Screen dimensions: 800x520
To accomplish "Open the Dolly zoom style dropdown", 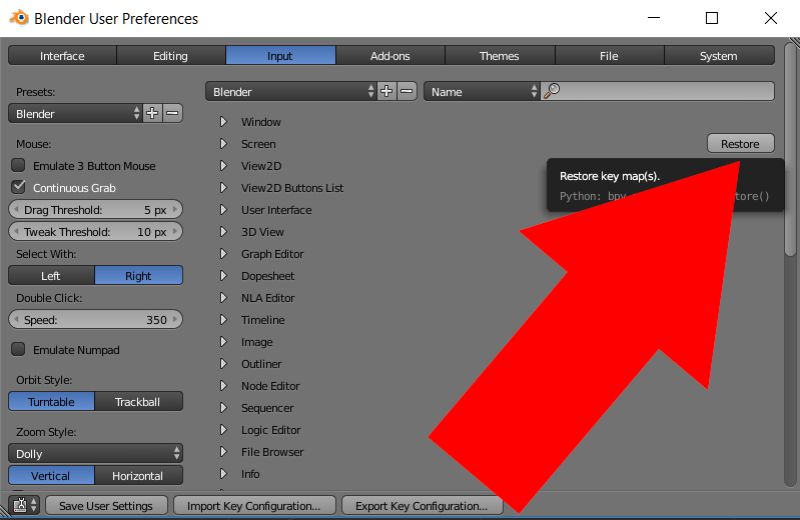I will click(95, 453).
